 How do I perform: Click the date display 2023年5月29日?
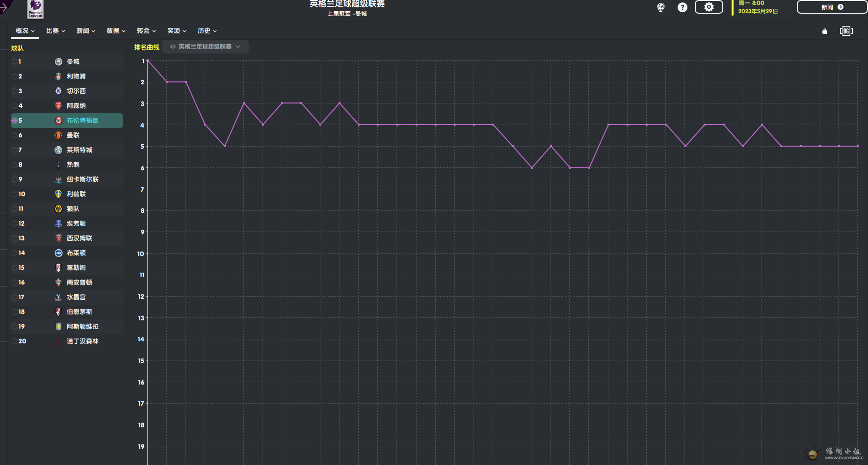[758, 11]
